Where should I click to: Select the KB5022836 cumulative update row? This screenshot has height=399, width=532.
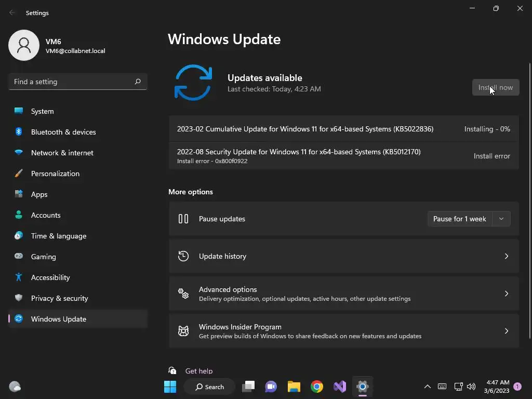pos(344,129)
